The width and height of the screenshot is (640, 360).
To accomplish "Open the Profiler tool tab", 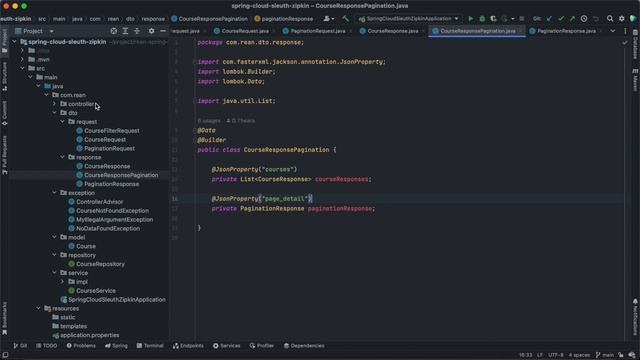I will [262, 346].
